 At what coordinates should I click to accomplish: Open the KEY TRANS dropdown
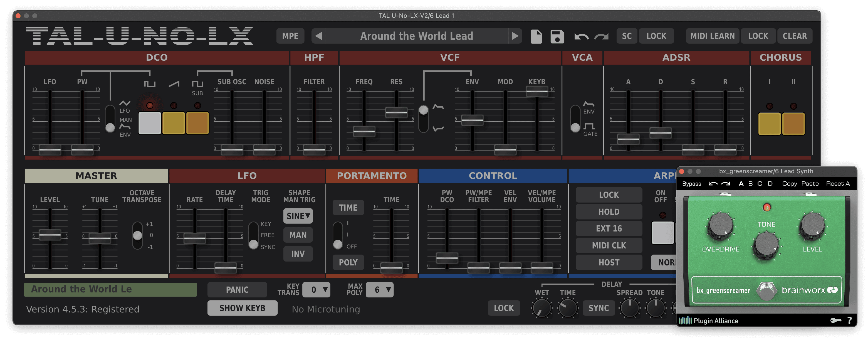point(316,290)
